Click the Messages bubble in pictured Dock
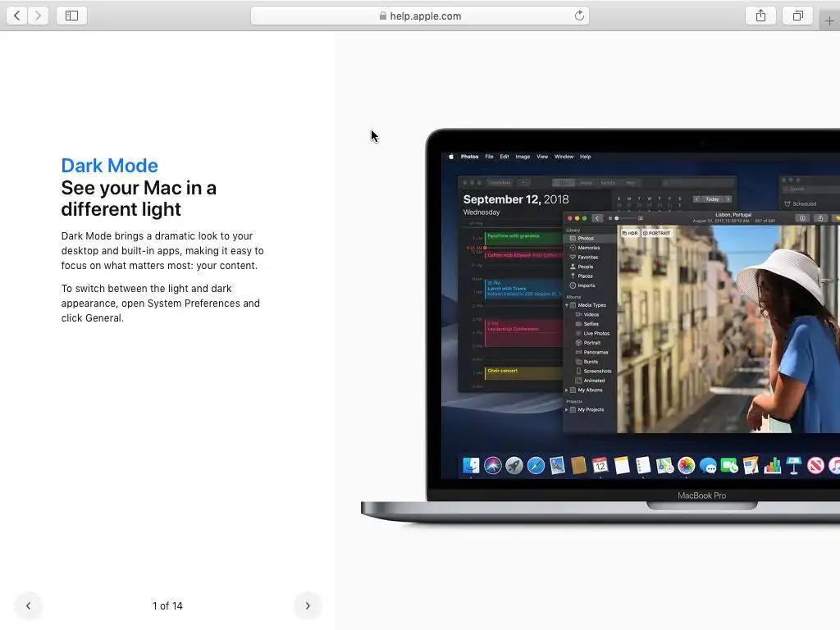Viewport: 840px width, 630px height. click(x=708, y=466)
